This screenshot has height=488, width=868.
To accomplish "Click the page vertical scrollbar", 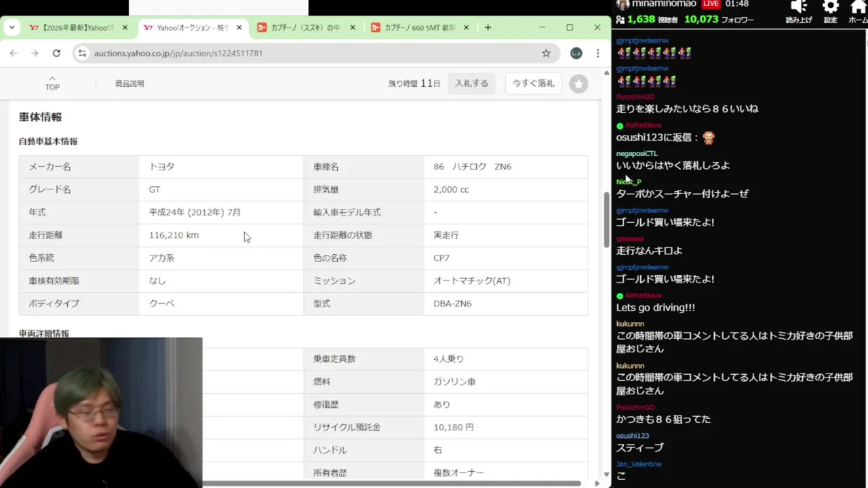I will pos(606,220).
